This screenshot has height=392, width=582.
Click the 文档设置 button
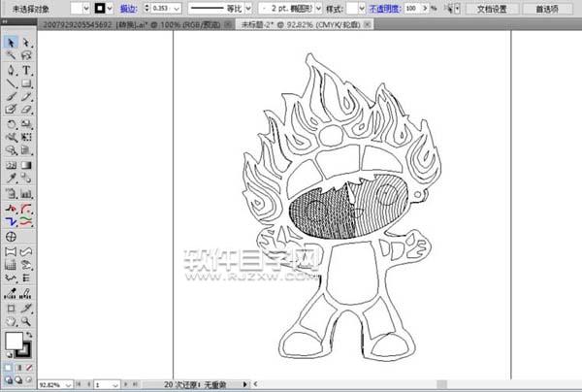(x=491, y=8)
